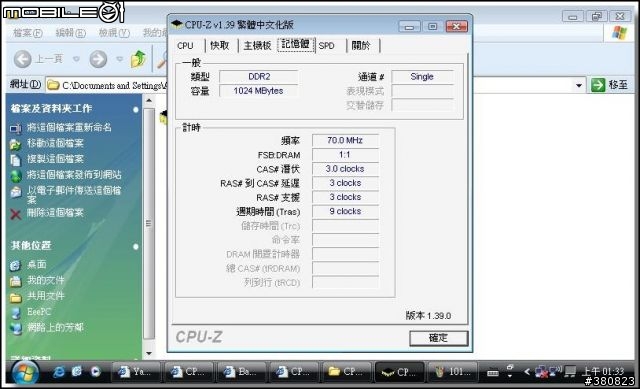
Task: Open 網路上的芳鄰 link
Action: pyautogui.click(x=55, y=327)
